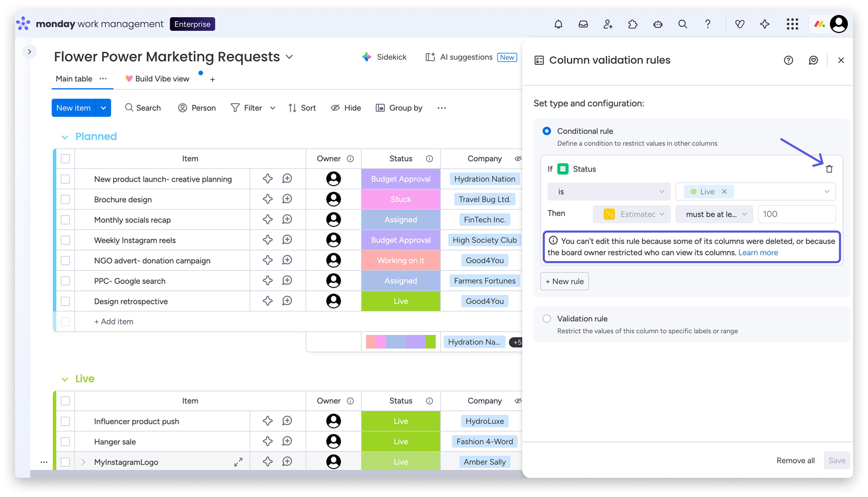Open the notifications bell
This screenshot has width=868, height=497.
coord(558,24)
